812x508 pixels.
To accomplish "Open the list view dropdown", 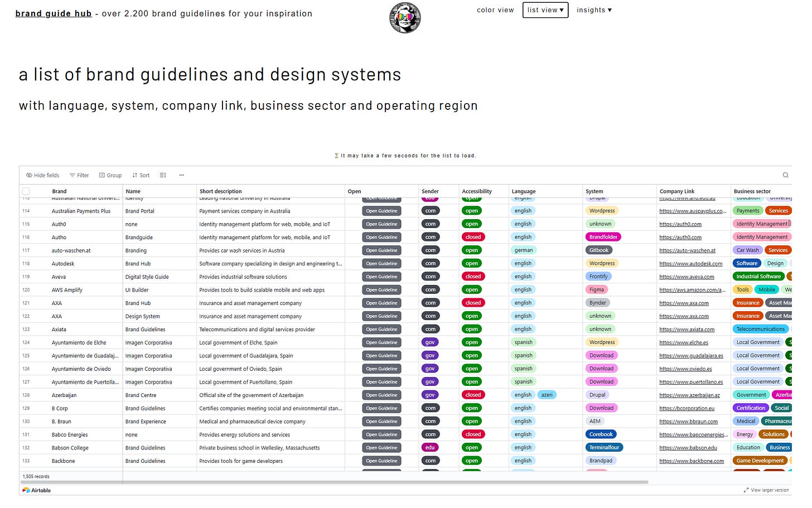I will coord(545,9).
